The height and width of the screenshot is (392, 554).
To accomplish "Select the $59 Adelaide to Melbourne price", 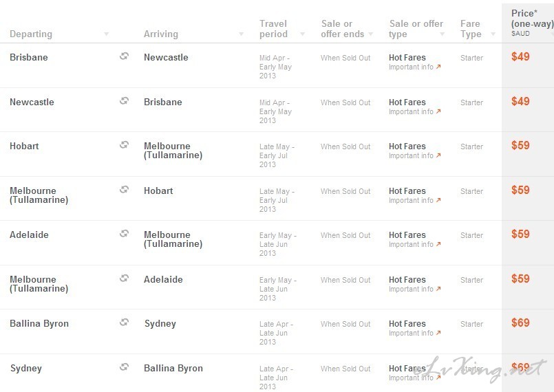I will 520,234.
